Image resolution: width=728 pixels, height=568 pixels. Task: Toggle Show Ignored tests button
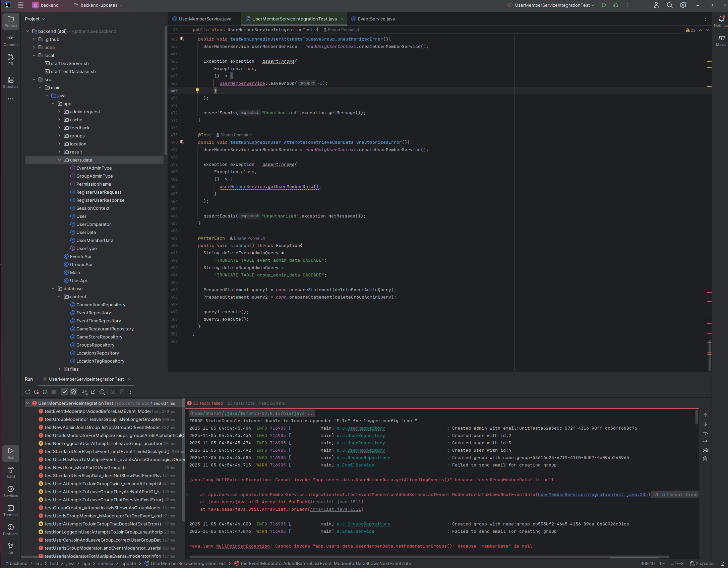(x=73, y=392)
